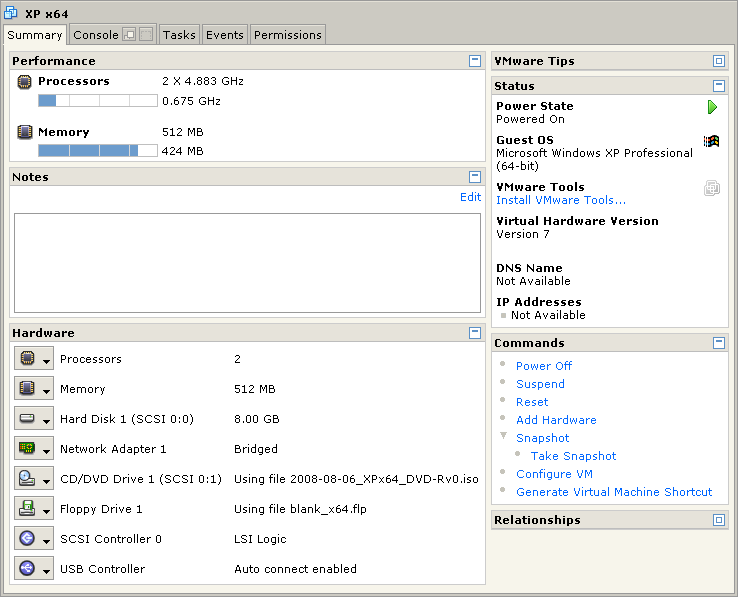This screenshot has height=597, width=738.
Task: Click the Memory chip icon in Performance
Action: tap(24, 132)
